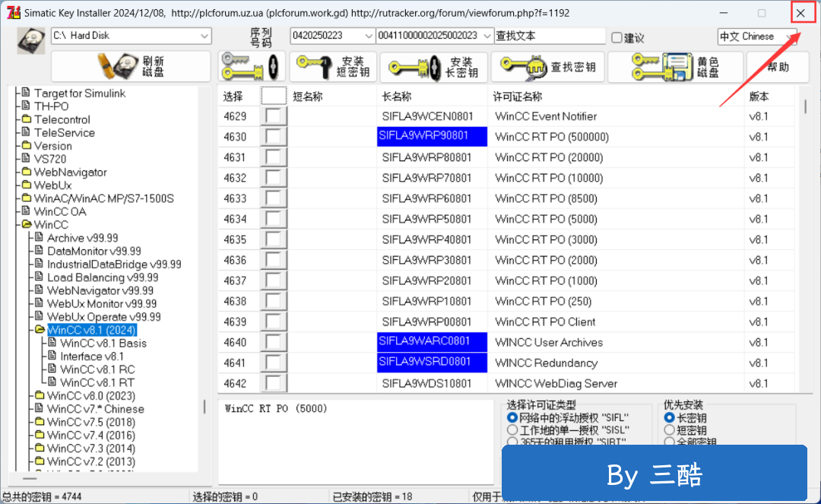Toggle the 建议 checkbox

click(617, 37)
